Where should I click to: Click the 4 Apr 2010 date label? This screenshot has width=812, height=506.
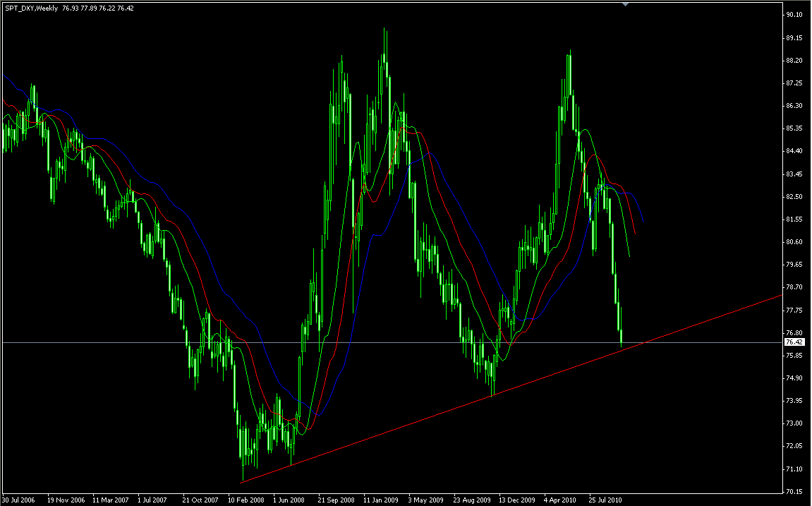560,500
